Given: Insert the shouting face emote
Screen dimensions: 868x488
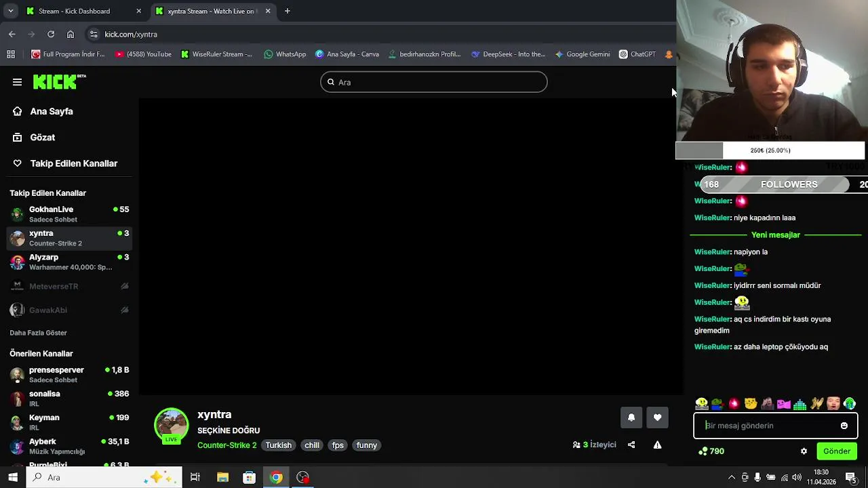Looking at the screenshot, I should coord(833,404).
